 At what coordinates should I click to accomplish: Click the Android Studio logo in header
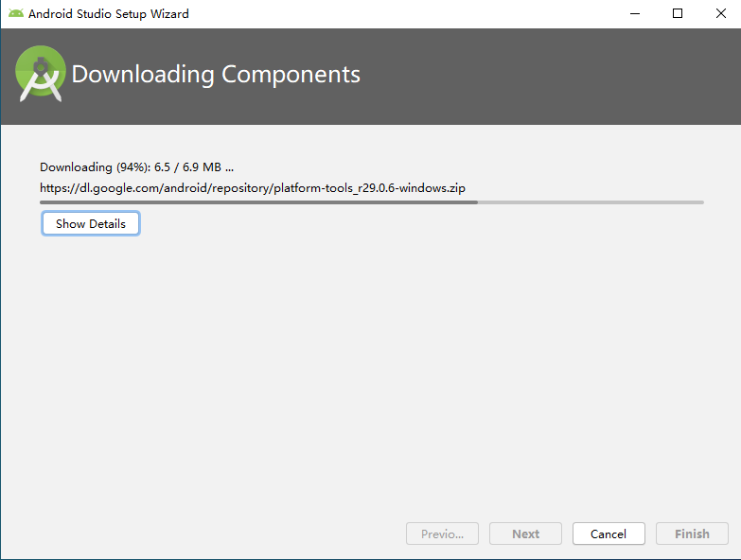coord(41,74)
